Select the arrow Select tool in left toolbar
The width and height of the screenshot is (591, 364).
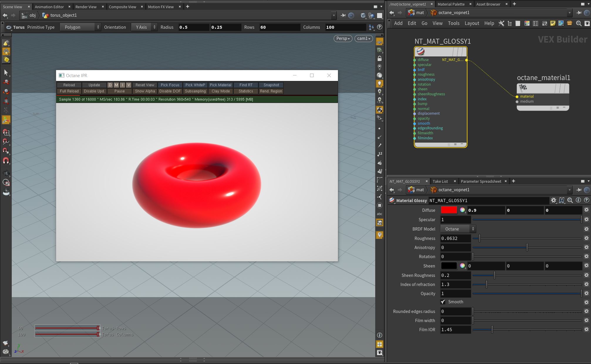point(6,72)
